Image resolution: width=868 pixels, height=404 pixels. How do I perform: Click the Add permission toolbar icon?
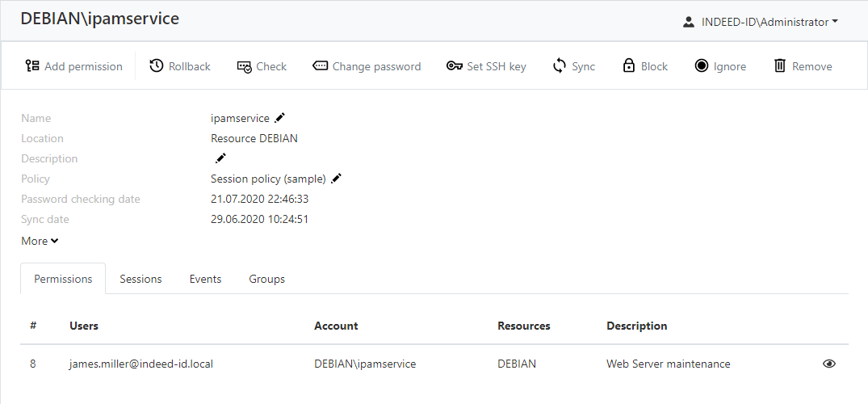pyautogui.click(x=32, y=66)
